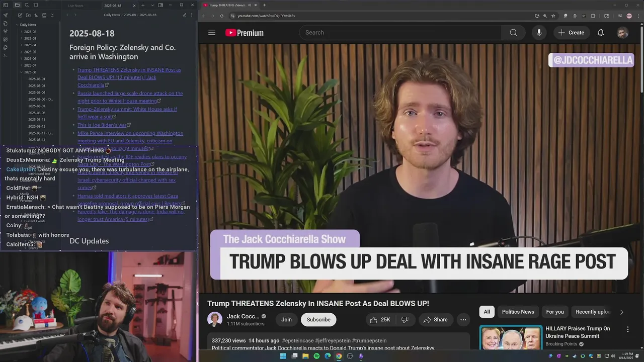This screenshot has height=362, width=644.
Task: Open note 2025-08-07 in file tree
Action: [37, 106]
